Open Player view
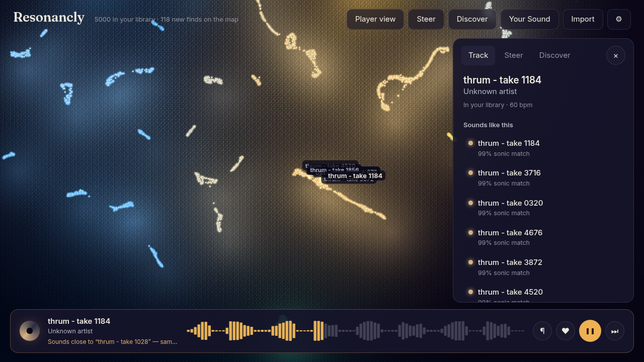This screenshot has height=362, width=644. (375, 19)
